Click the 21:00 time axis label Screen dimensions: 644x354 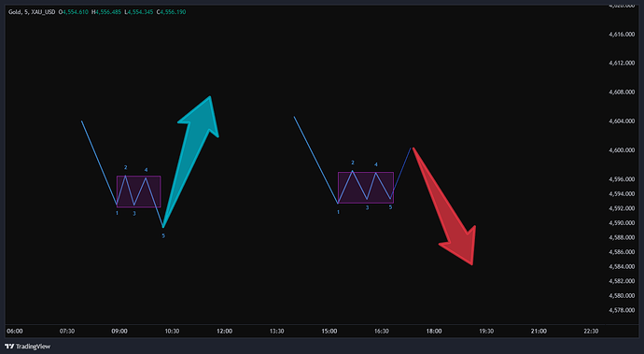click(539, 332)
